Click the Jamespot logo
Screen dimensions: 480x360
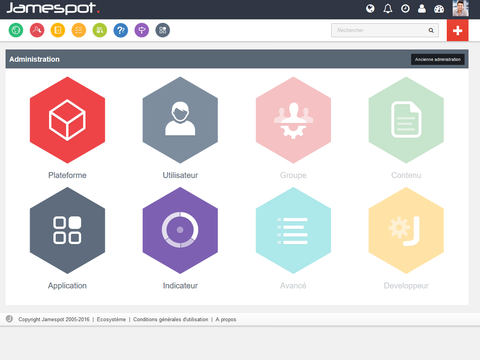pos(53,8)
